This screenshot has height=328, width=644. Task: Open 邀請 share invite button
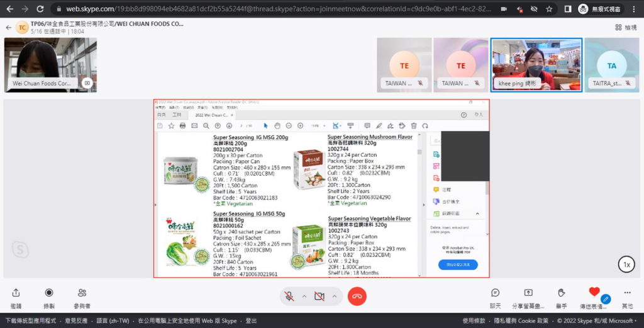click(x=16, y=298)
